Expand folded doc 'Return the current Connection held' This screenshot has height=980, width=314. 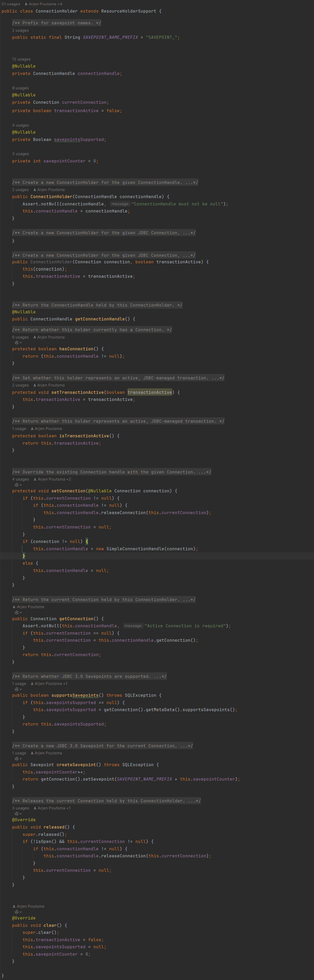pos(104,600)
